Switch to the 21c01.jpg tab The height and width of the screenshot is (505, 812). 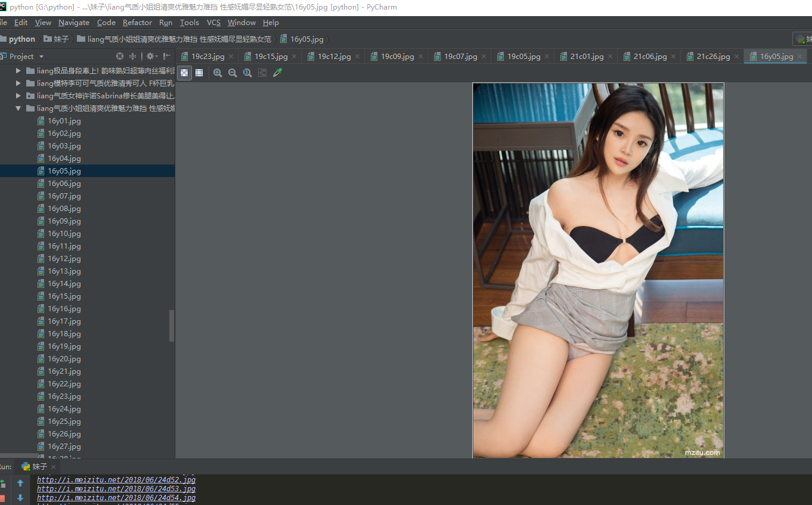587,57
